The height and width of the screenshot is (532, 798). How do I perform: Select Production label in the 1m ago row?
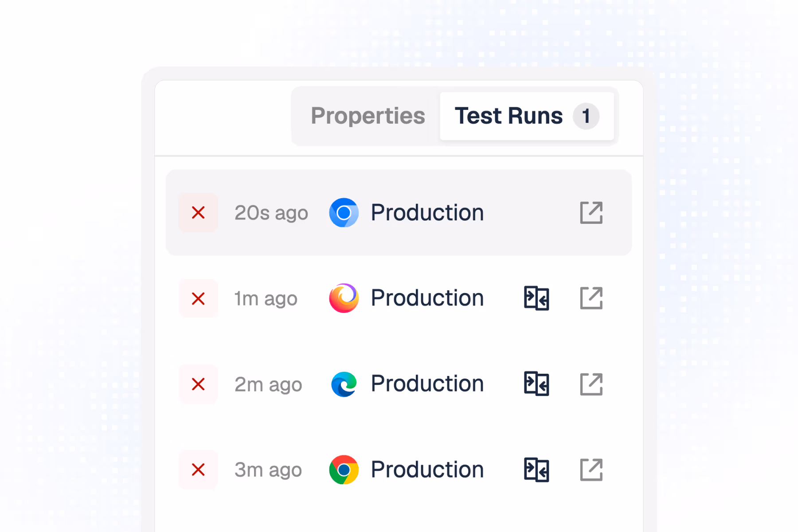tap(427, 298)
